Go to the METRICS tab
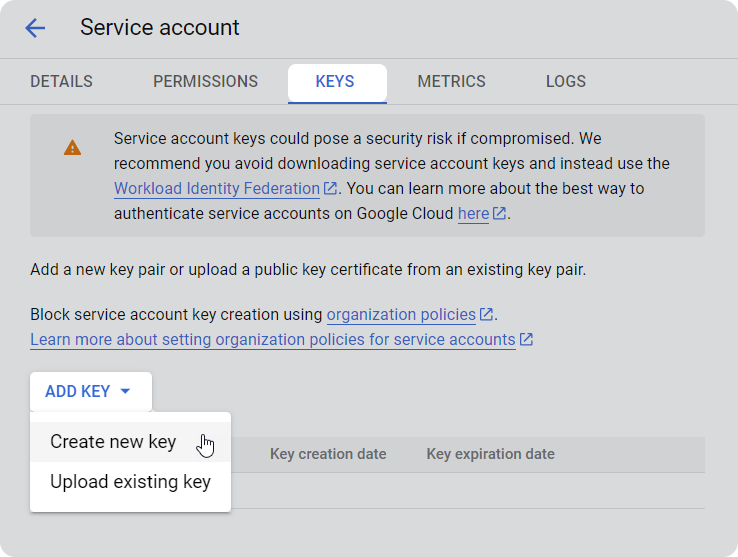 (451, 81)
